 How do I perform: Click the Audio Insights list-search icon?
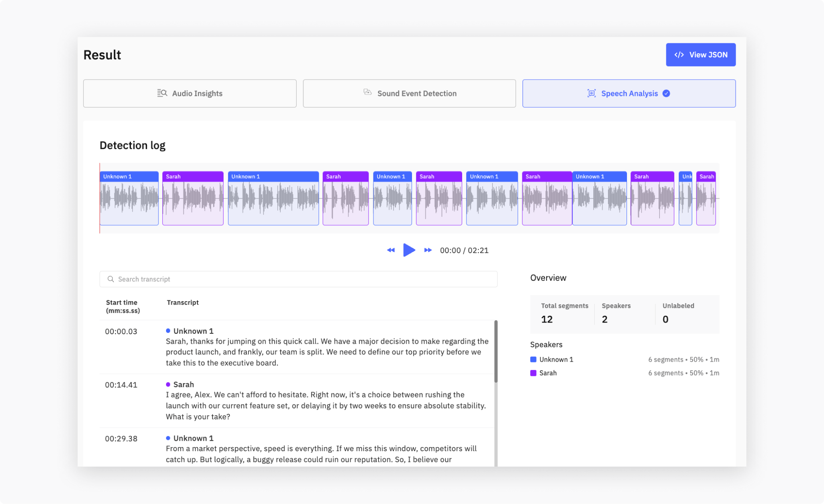pyautogui.click(x=162, y=93)
